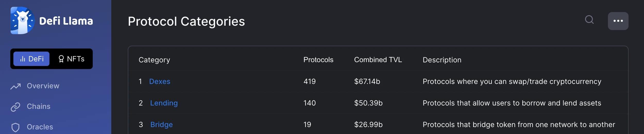Click the bar chart icon in DeFi
Image resolution: width=644 pixels, height=134 pixels.
click(x=23, y=59)
